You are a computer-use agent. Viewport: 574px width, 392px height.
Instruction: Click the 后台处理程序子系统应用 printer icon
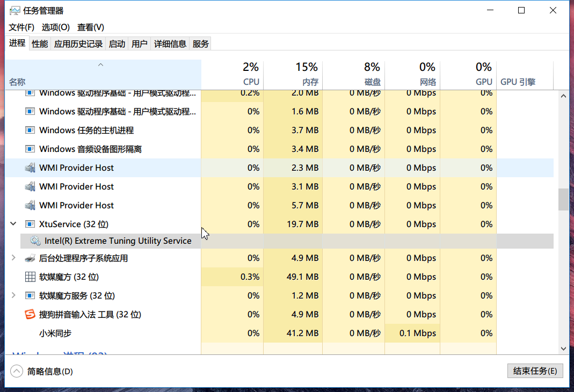tap(30, 258)
